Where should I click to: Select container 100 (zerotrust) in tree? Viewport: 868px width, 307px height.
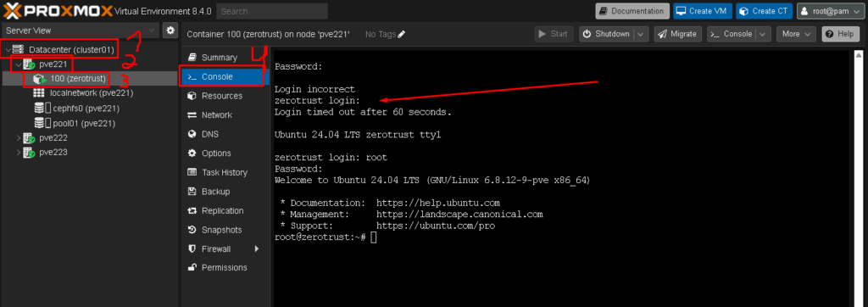point(77,79)
